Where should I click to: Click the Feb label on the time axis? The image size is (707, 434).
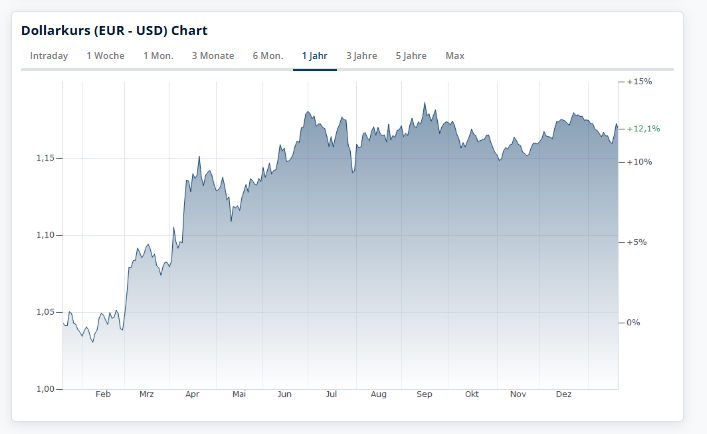coord(103,395)
